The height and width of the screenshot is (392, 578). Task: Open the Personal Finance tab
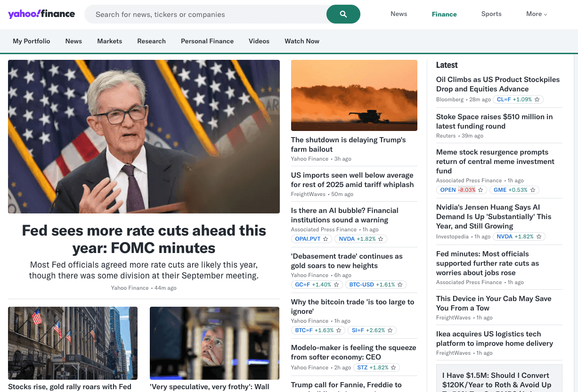(x=207, y=41)
